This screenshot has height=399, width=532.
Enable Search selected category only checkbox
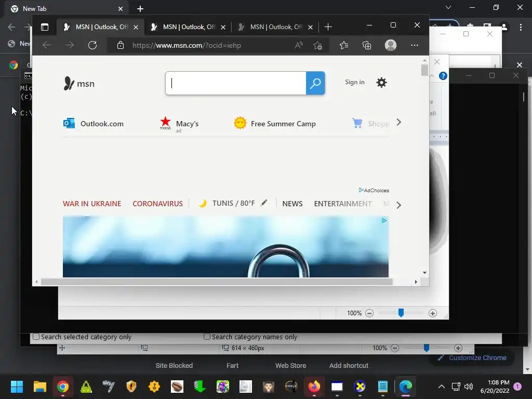[36, 337]
